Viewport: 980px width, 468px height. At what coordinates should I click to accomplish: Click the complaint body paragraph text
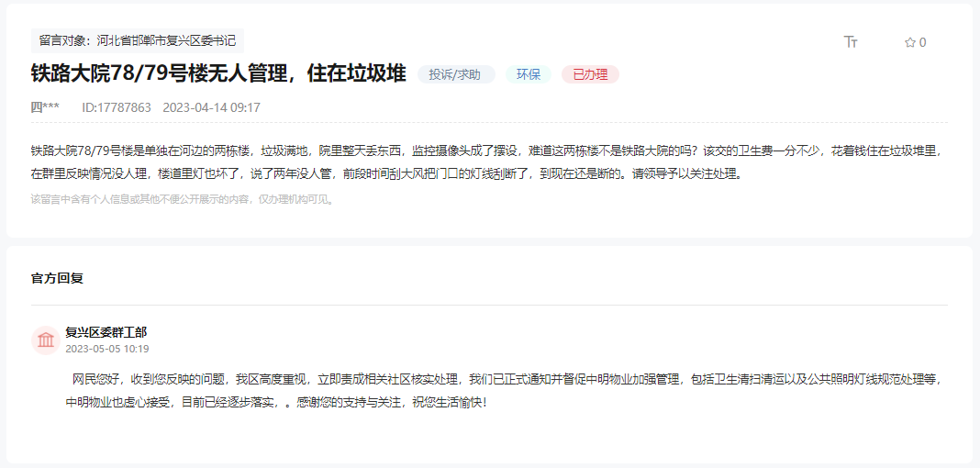[486, 162]
